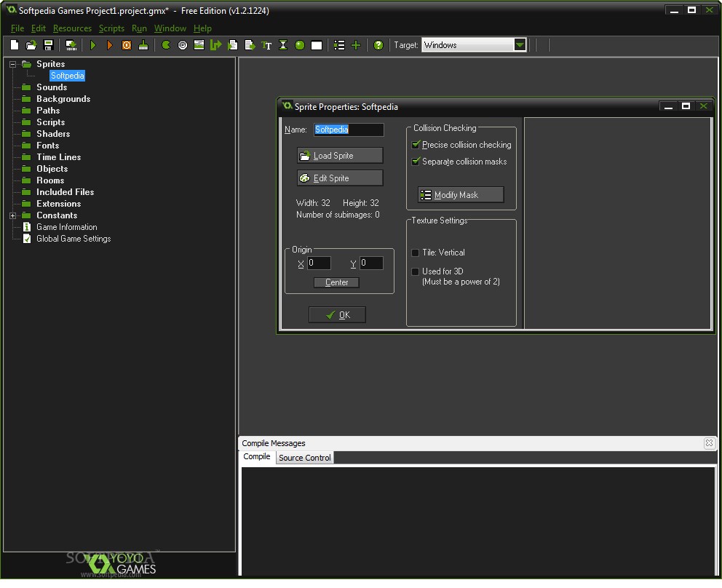Collapse the Sprites folder in the resource tree
722x588 pixels.
coord(13,64)
